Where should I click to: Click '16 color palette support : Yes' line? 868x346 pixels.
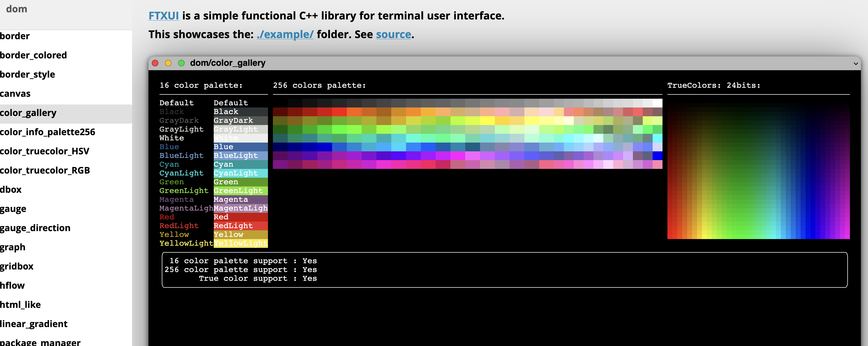[x=243, y=261]
